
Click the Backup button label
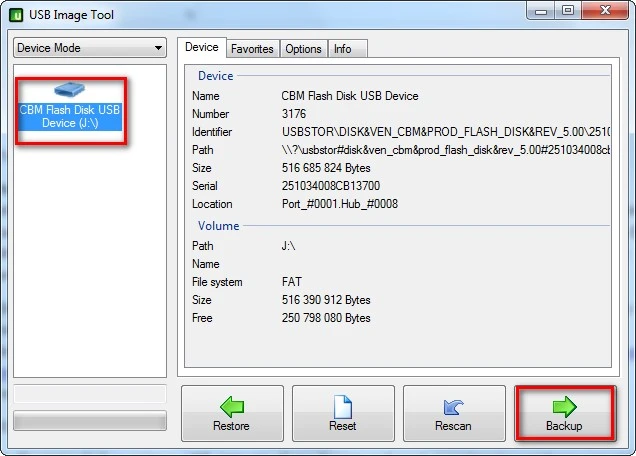coord(564,426)
